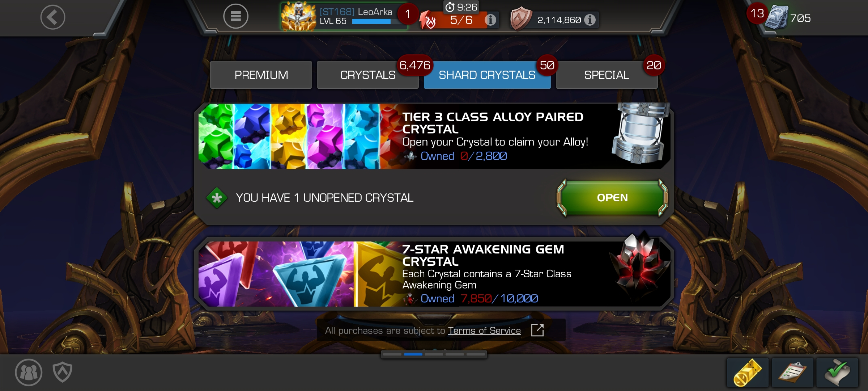Screen dimensions: 868x391
Task: Go back with the arrow icon
Action: point(53,17)
